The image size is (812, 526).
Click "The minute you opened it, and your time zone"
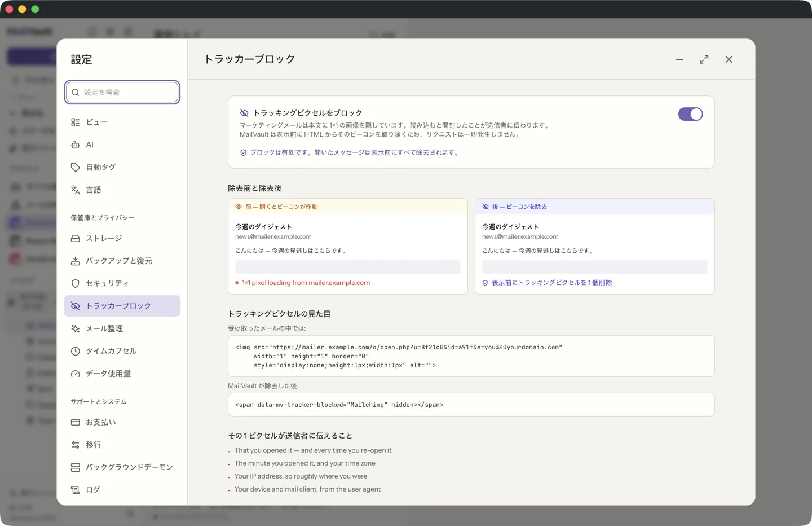(305, 463)
